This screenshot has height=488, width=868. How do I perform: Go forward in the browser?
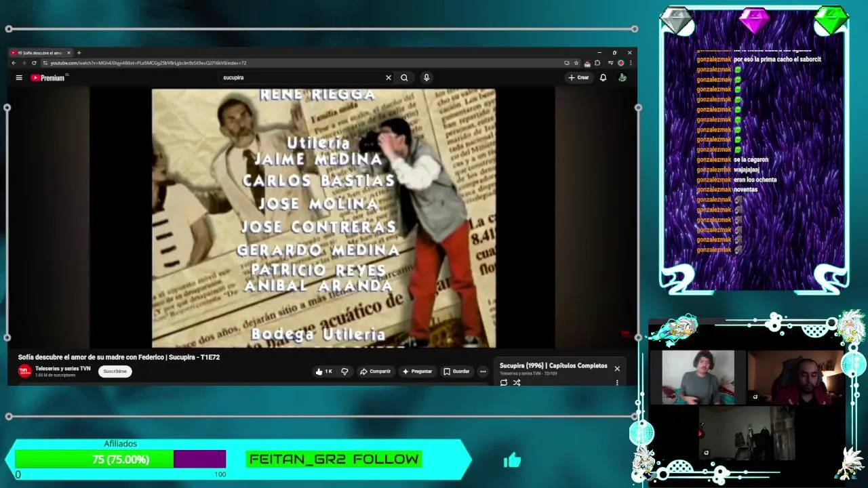(x=24, y=63)
